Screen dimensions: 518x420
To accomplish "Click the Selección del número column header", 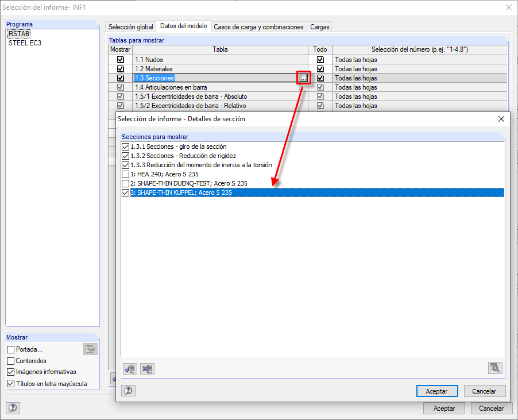I will pyautogui.click(x=420, y=49).
